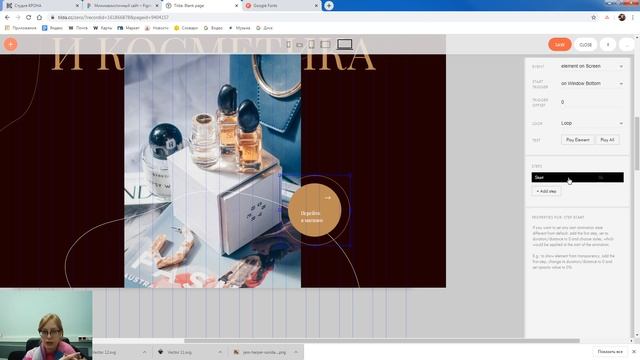Open the first Яндекс bookmark
The width and height of the screenshot is (640, 360).
(52, 28)
